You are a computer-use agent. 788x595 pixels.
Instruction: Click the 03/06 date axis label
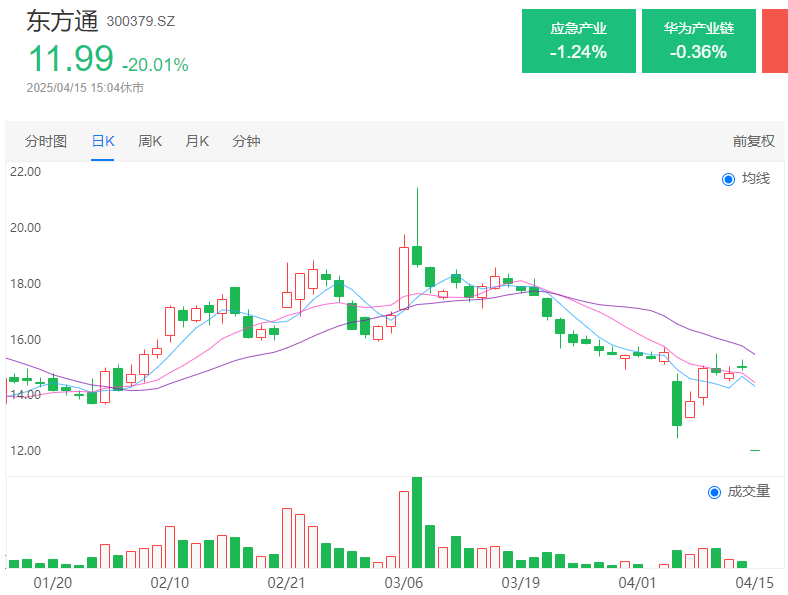(404, 583)
